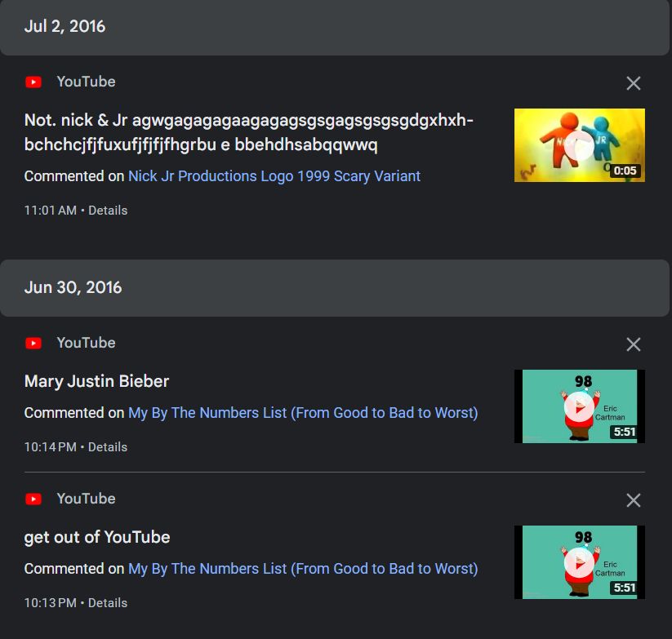Click the 'get out of YouTube' comment text
This screenshot has height=639, width=672.
tap(97, 537)
